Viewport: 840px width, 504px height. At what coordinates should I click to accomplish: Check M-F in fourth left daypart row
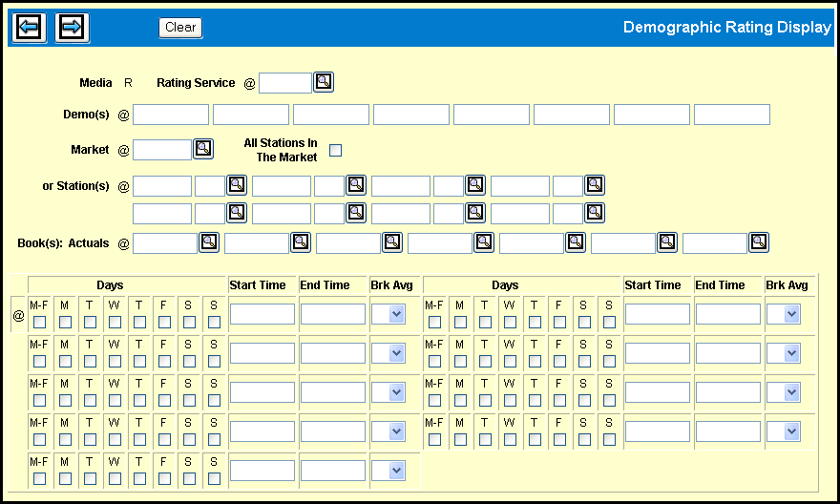40,439
